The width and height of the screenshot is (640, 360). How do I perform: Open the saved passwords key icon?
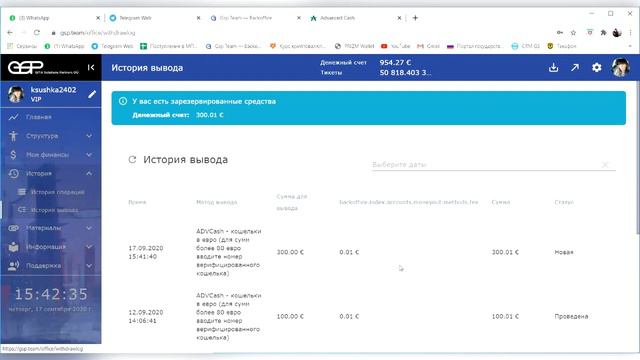point(560,33)
